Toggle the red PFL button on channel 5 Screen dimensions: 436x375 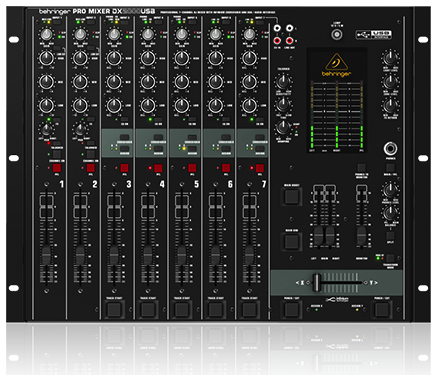pos(192,168)
